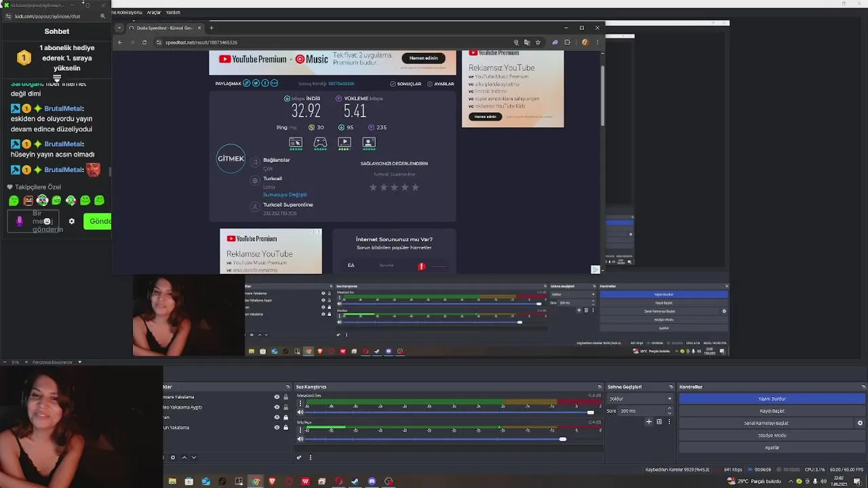Add a scene transition with plus icon
868x488 pixels.
pos(649,422)
